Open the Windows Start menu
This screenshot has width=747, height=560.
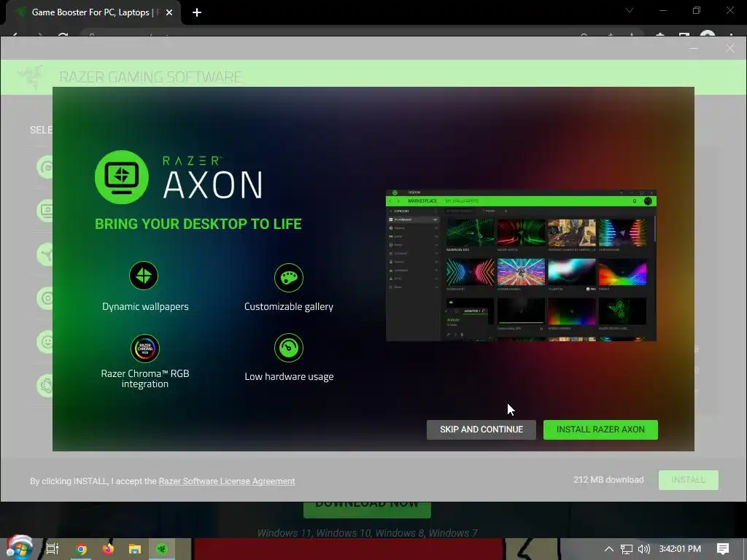click(18, 548)
